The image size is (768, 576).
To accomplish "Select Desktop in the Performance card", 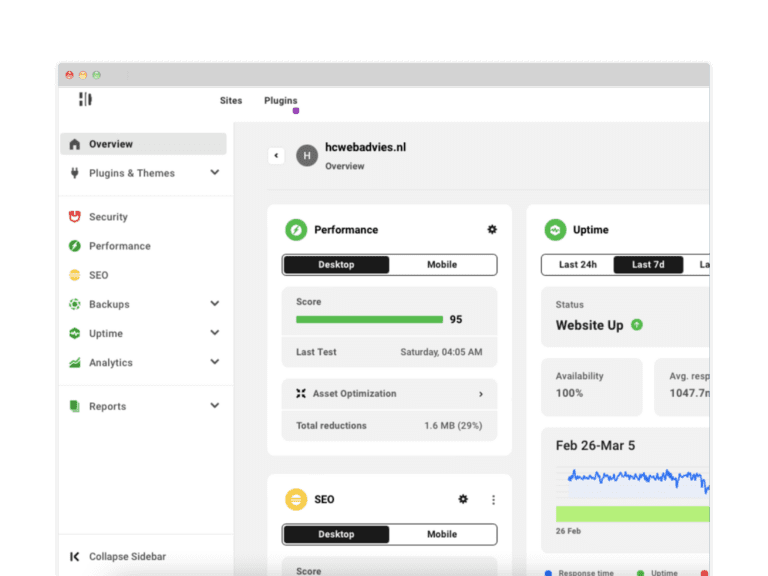I will (x=336, y=264).
